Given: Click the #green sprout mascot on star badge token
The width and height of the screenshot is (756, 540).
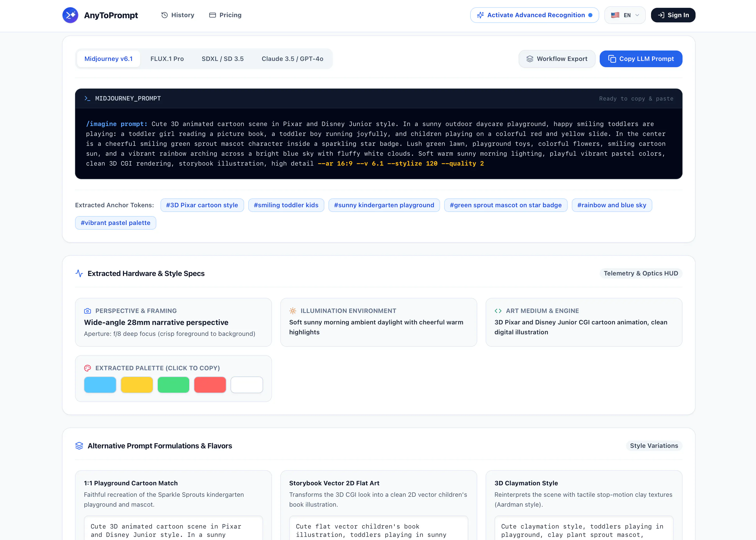Looking at the screenshot, I should (x=506, y=205).
